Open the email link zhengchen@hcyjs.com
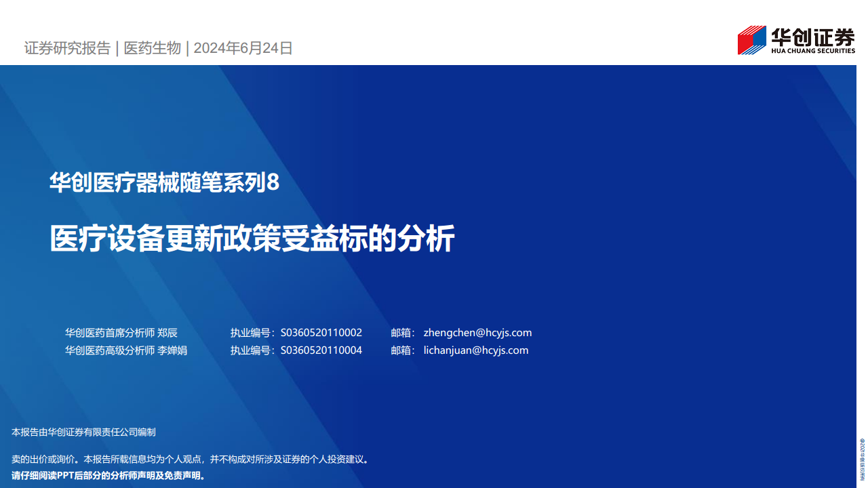868x488 pixels. click(x=477, y=333)
